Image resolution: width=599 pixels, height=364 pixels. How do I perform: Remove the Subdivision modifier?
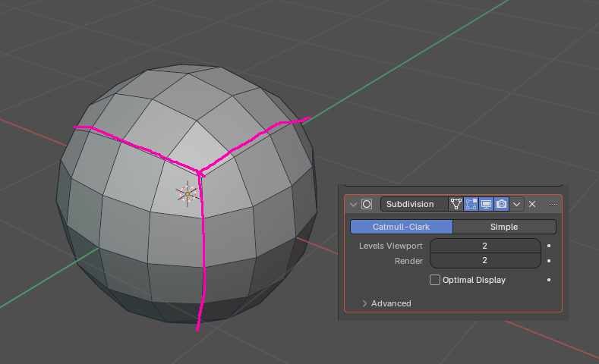pyautogui.click(x=532, y=204)
